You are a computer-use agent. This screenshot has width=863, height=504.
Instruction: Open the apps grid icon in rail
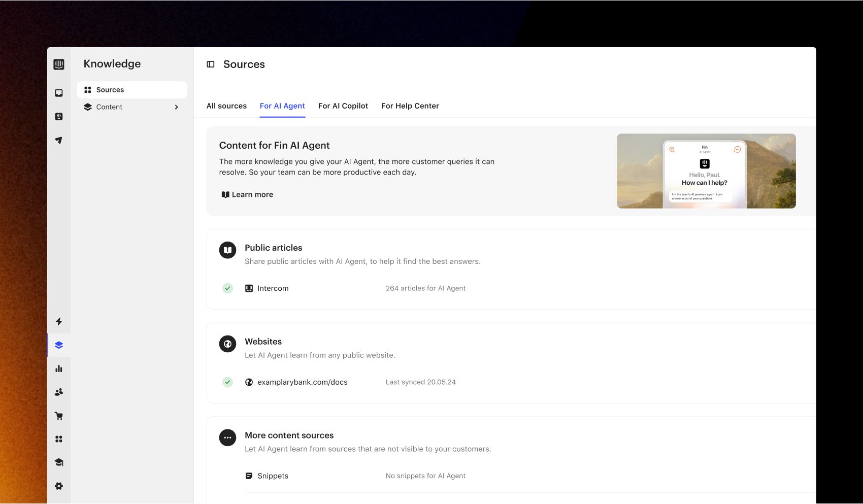coord(59,439)
